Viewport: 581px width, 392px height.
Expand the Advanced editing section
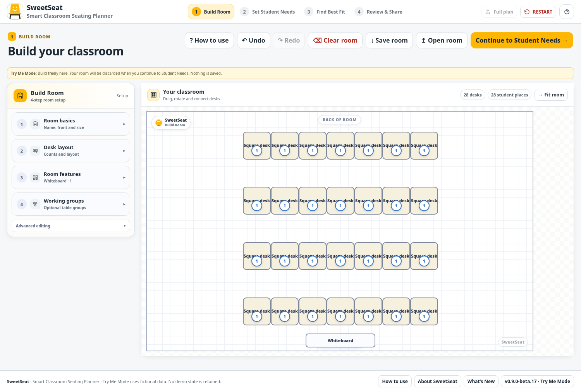(x=71, y=226)
